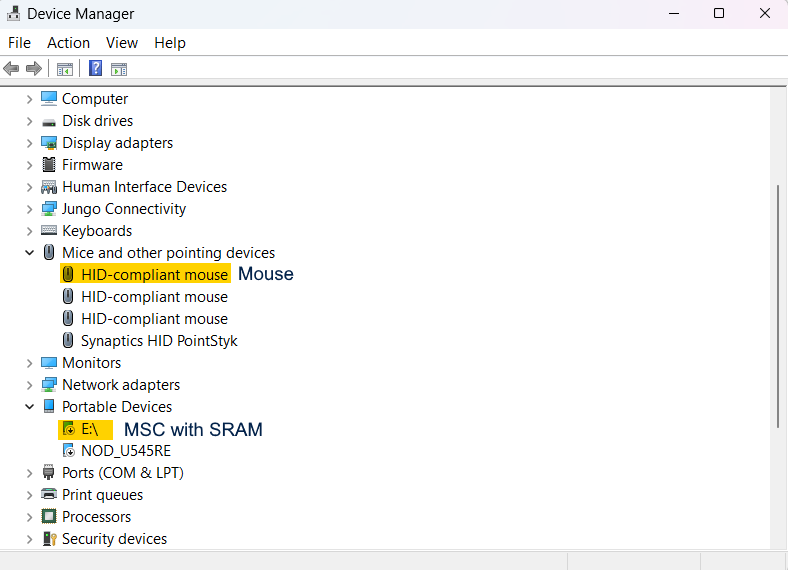This screenshot has height=570, width=788.
Task: Expand the Ports (COM & LPT) node
Action: click(x=29, y=473)
